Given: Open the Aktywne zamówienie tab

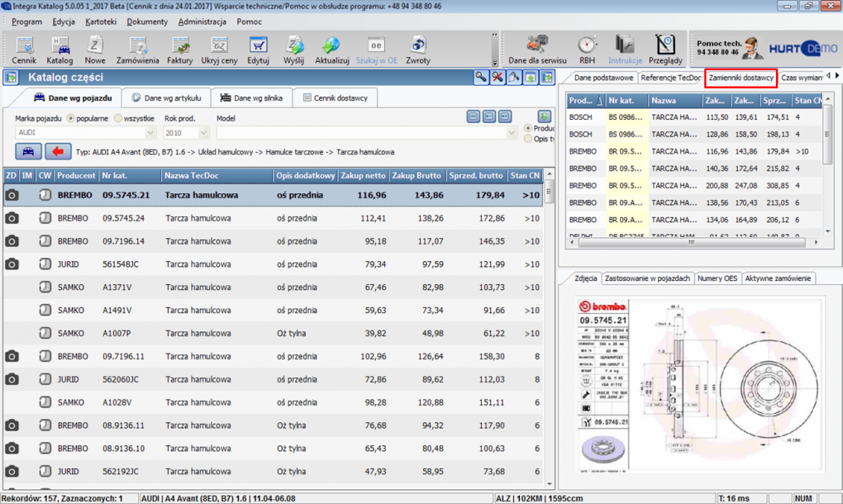Looking at the screenshot, I should pyautogui.click(x=778, y=278).
